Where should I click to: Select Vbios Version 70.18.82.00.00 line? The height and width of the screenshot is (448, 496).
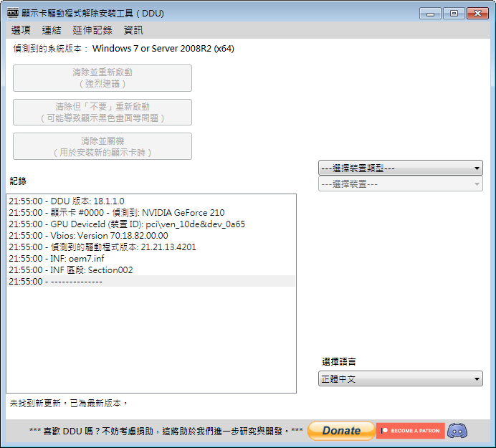click(151, 235)
